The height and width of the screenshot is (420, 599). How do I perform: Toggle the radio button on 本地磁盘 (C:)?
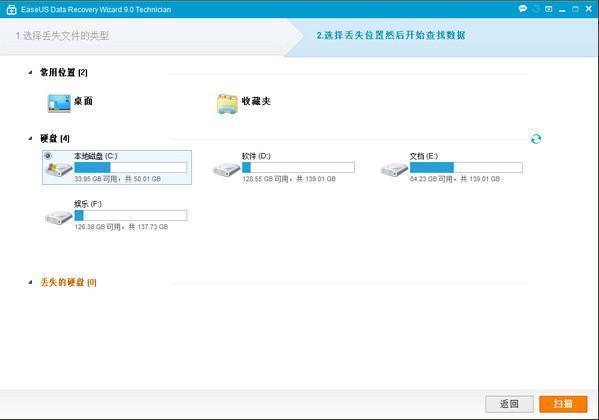(48, 156)
